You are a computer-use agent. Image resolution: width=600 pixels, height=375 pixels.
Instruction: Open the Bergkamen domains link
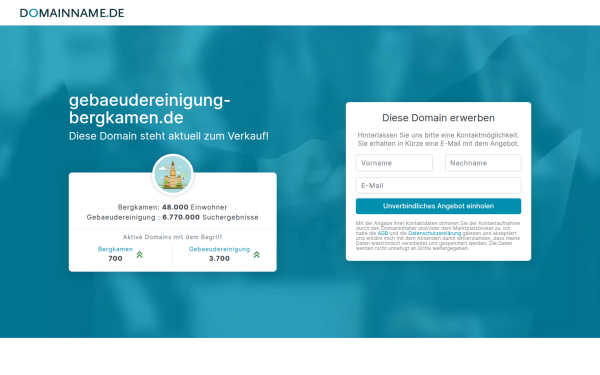click(115, 249)
